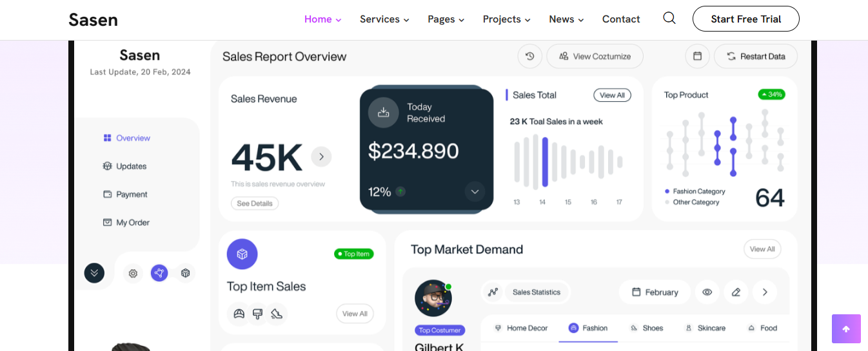868x351 pixels.
Task: Click the cap hat icon under Top Item Sales
Action: click(239, 314)
